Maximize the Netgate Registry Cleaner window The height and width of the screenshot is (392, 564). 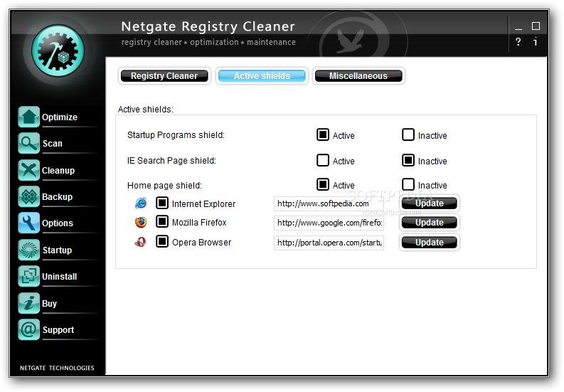536,26
